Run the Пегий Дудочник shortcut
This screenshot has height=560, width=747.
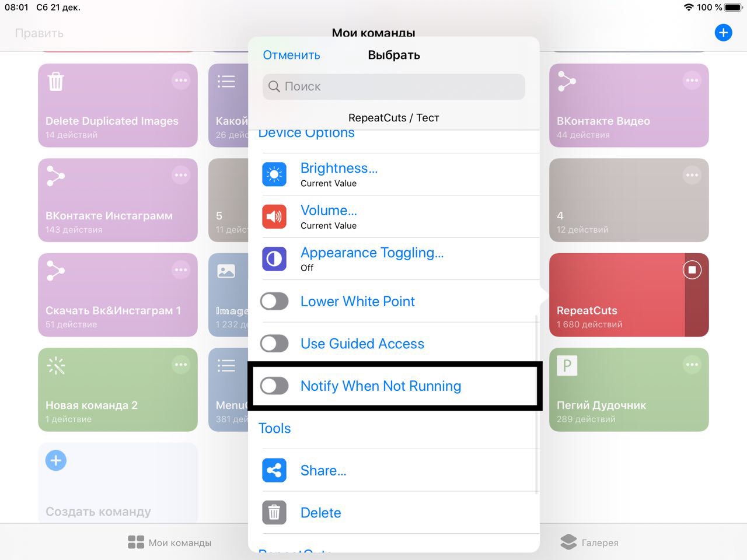click(x=629, y=390)
